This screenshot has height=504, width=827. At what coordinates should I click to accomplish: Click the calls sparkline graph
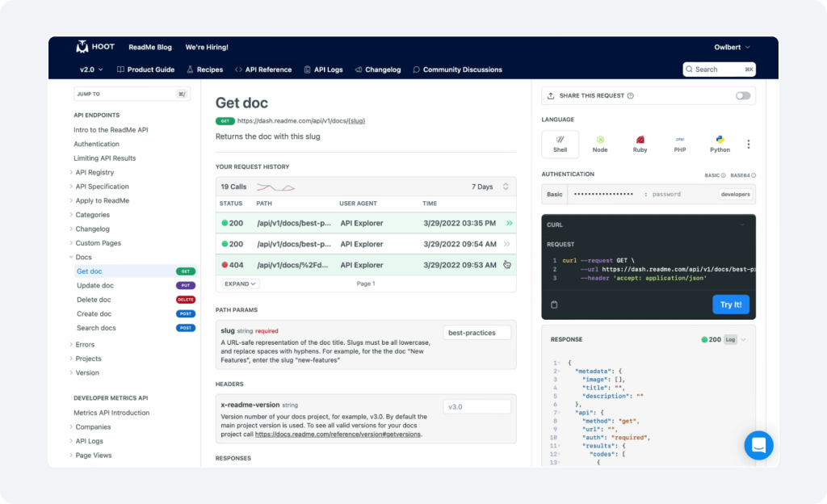click(x=275, y=187)
